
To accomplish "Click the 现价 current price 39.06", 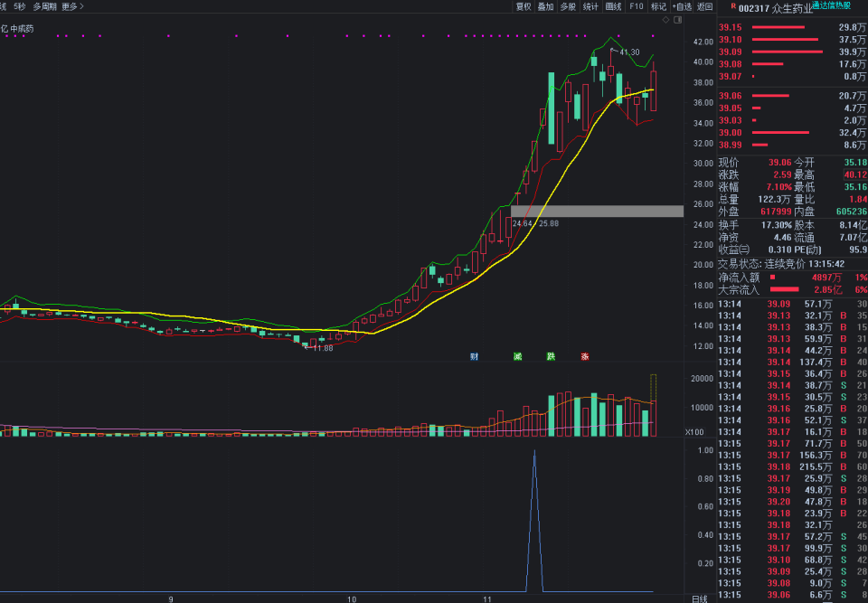I will [780, 163].
